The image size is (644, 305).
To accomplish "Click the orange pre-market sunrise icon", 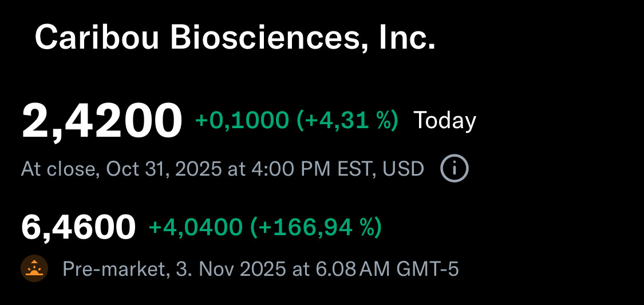I will pos(34,269).
